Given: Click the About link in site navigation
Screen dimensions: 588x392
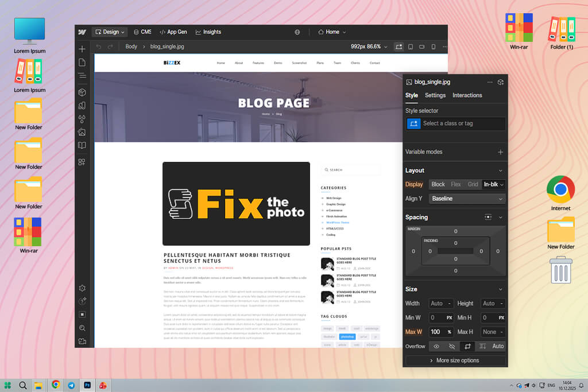Looking at the screenshot, I should pos(239,63).
